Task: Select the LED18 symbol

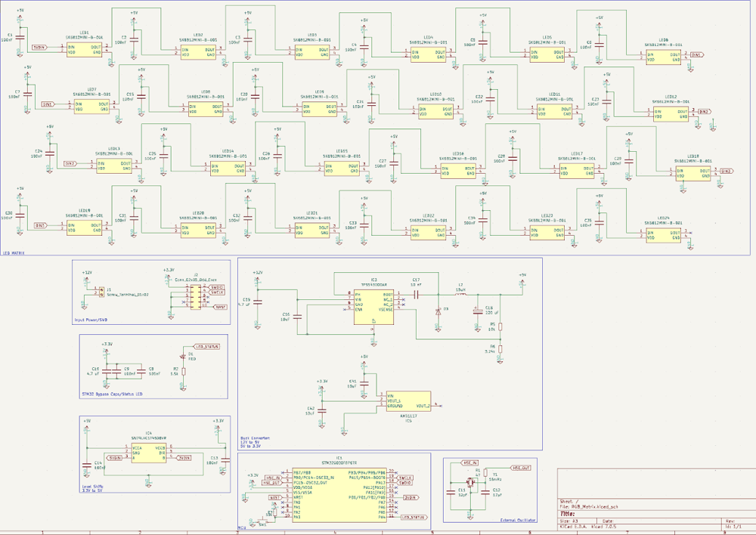Action: (693, 174)
